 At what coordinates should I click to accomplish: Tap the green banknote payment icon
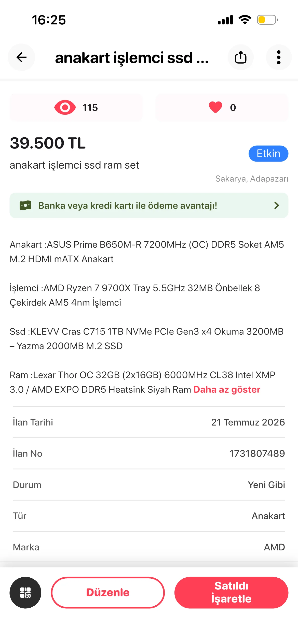(x=25, y=206)
